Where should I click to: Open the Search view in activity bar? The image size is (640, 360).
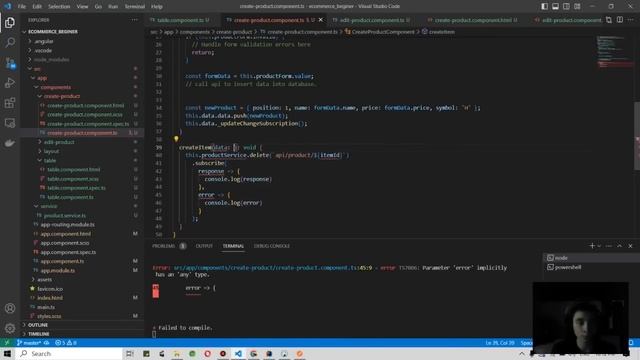coord(10,42)
